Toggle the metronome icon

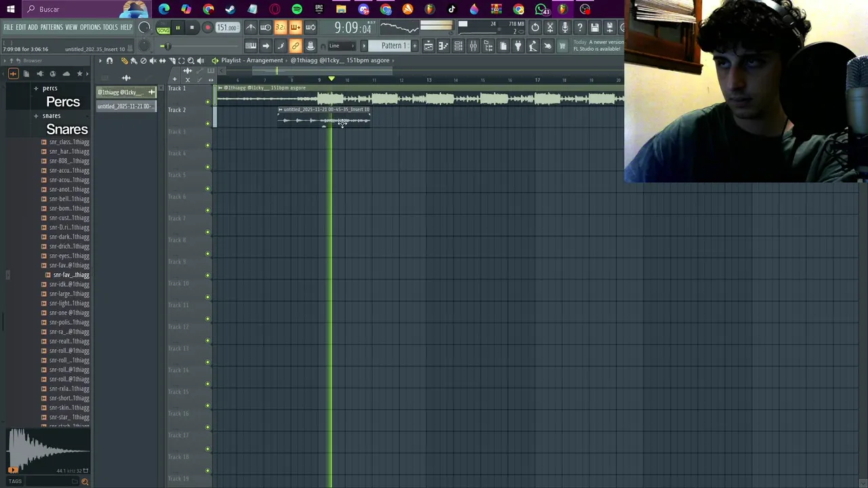(250, 27)
